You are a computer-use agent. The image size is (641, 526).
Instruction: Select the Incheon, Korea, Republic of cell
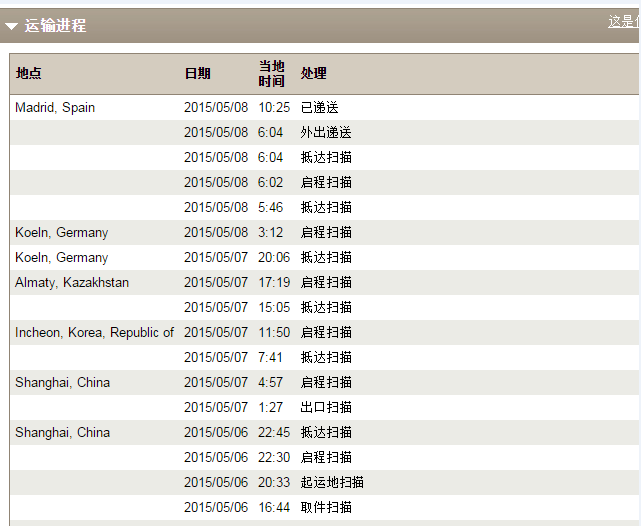(94, 333)
